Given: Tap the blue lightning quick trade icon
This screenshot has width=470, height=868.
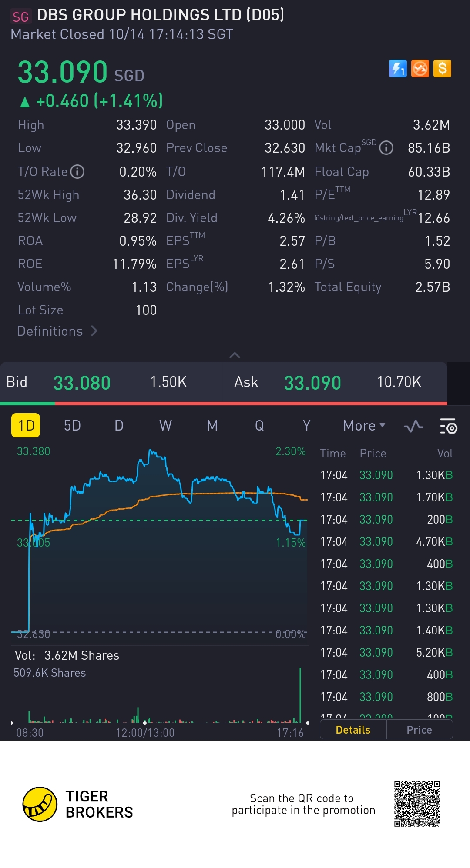Looking at the screenshot, I should click(x=397, y=69).
